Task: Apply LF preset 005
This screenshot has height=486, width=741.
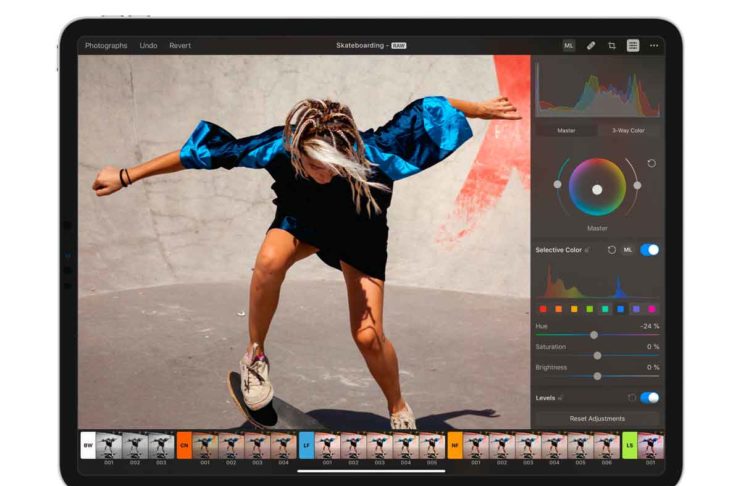Action: 432,445
